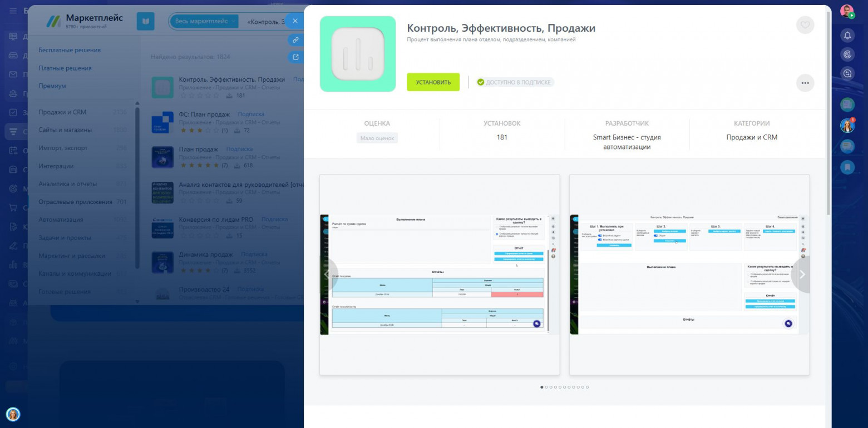Open "План продаж" app in results
This screenshot has height=428, width=868.
pyautogui.click(x=198, y=149)
